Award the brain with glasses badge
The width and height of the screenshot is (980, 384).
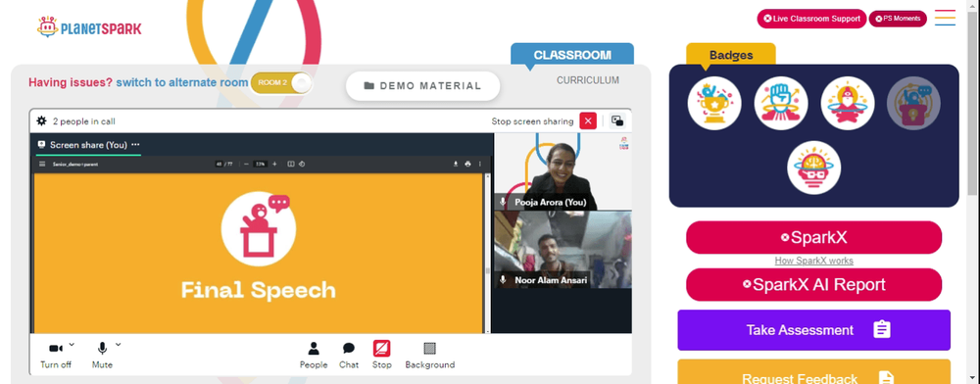813,168
